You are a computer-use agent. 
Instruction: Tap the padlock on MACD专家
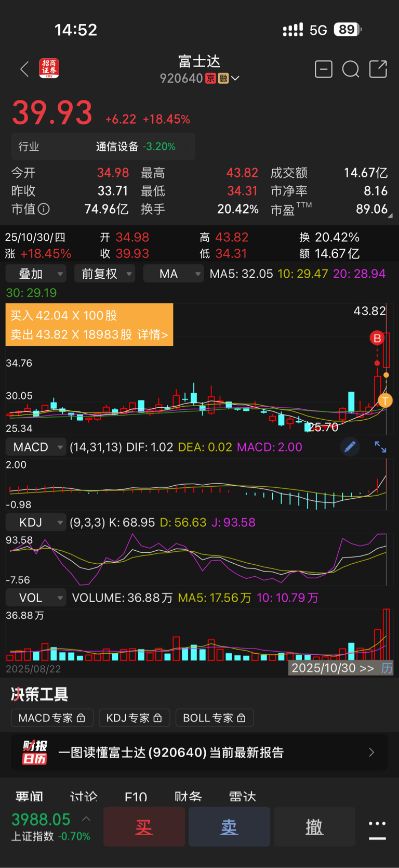tap(81, 718)
